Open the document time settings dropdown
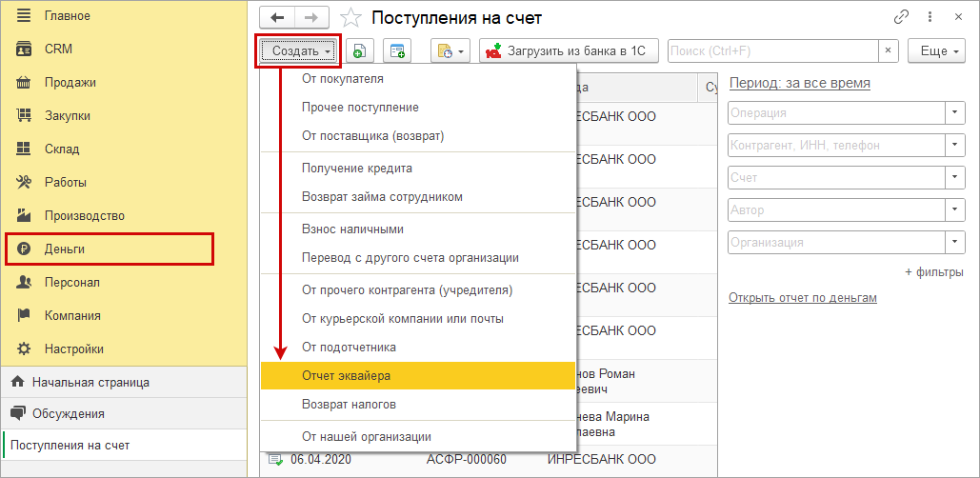The height and width of the screenshot is (478, 980). tap(450, 51)
